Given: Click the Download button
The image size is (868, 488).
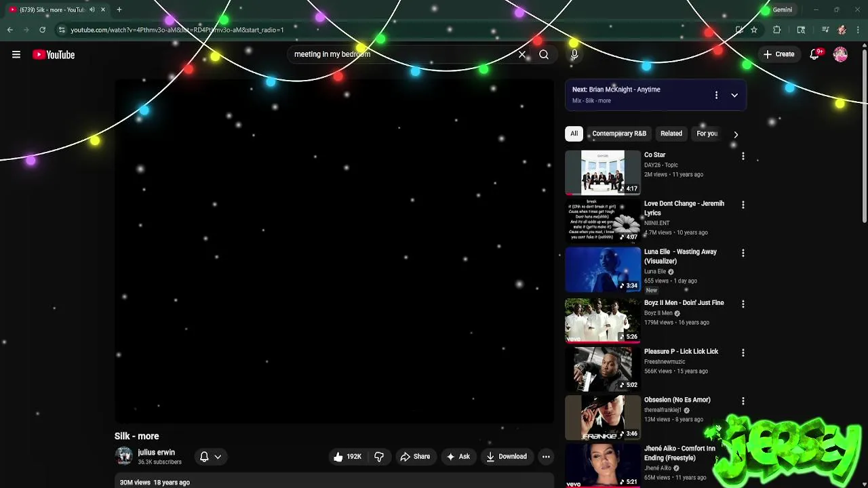Looking at the screenshot, I should (x=506, y=457).
